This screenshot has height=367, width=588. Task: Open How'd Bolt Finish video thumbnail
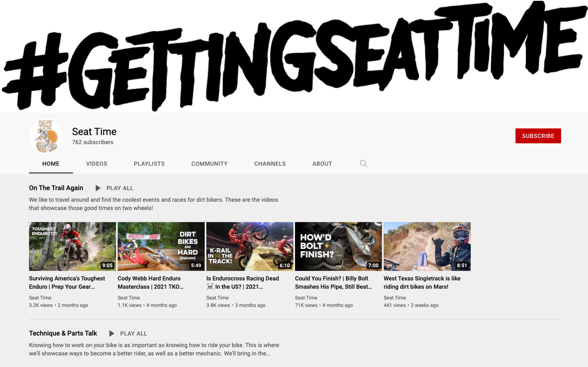339,246
